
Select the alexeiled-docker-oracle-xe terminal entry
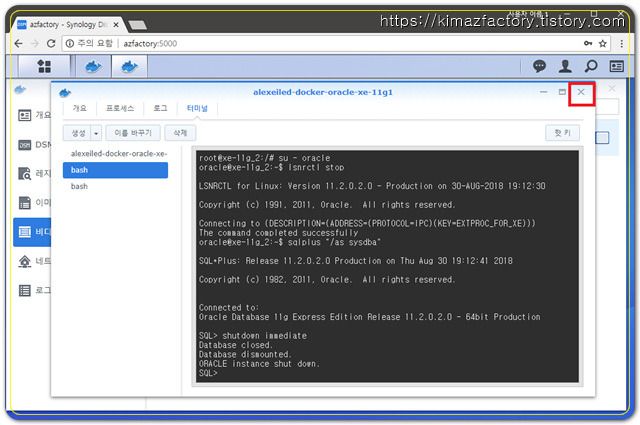[x=118, y=154]
